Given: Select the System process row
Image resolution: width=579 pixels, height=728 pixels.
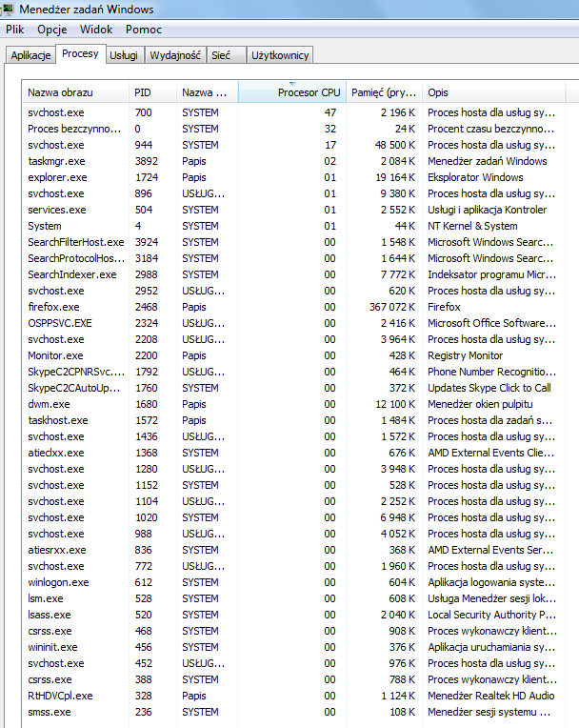Looking at the screenshot, I should click(293, 226).
